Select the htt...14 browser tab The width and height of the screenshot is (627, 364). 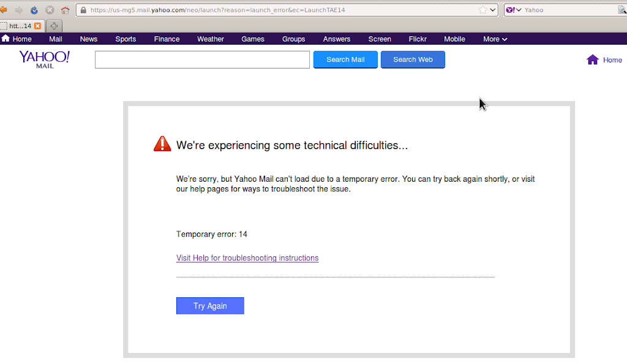(20, 26)
